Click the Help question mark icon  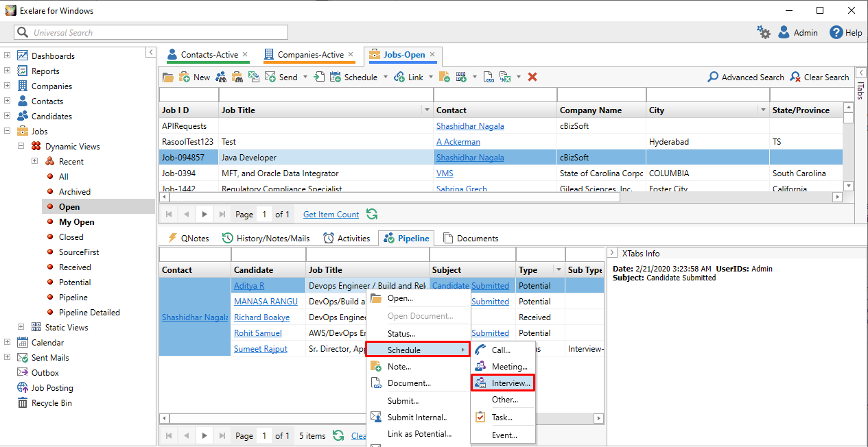[x=836, y=32]
